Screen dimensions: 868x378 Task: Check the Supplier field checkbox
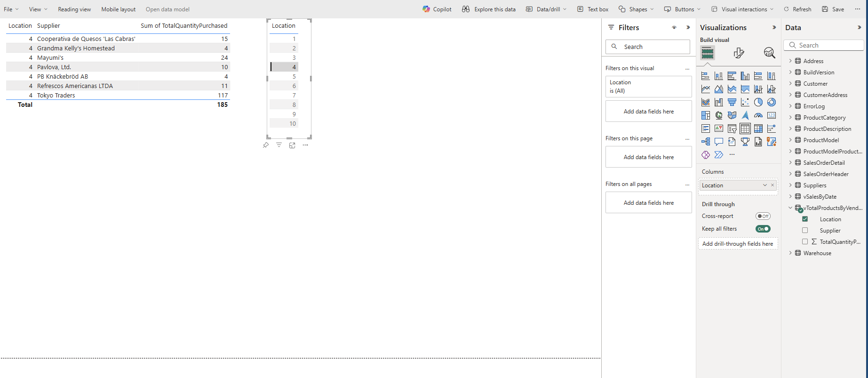tap(805, 230)
